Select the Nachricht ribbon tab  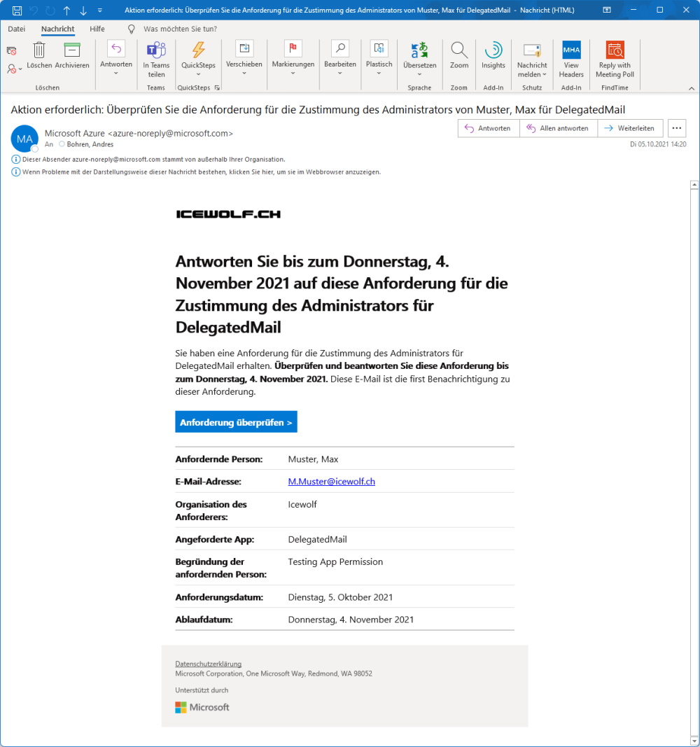(x=57, y=29)
